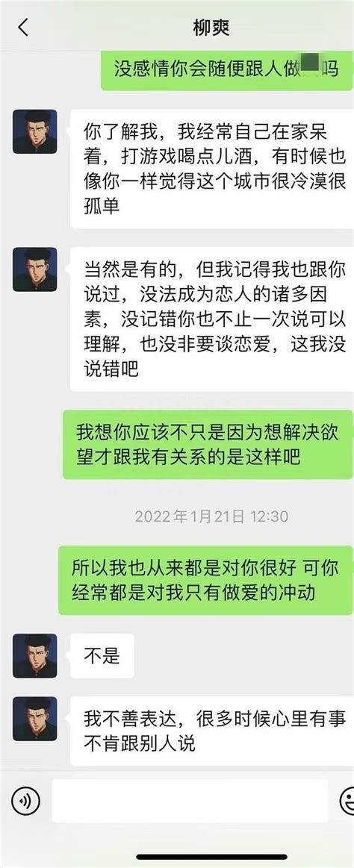Tap the message starting 你了解我，我经常自己在家
354x868 pixels.
tap(211, 168)
